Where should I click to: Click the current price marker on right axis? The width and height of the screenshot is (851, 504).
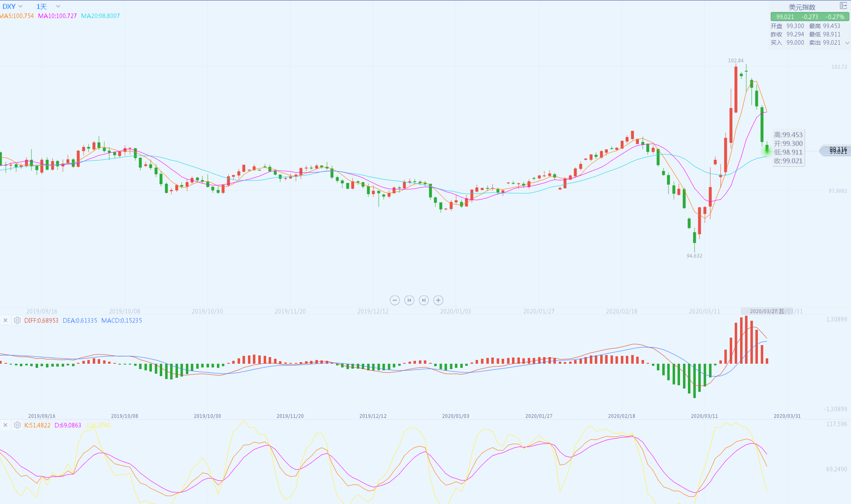(x=835, y=151)
